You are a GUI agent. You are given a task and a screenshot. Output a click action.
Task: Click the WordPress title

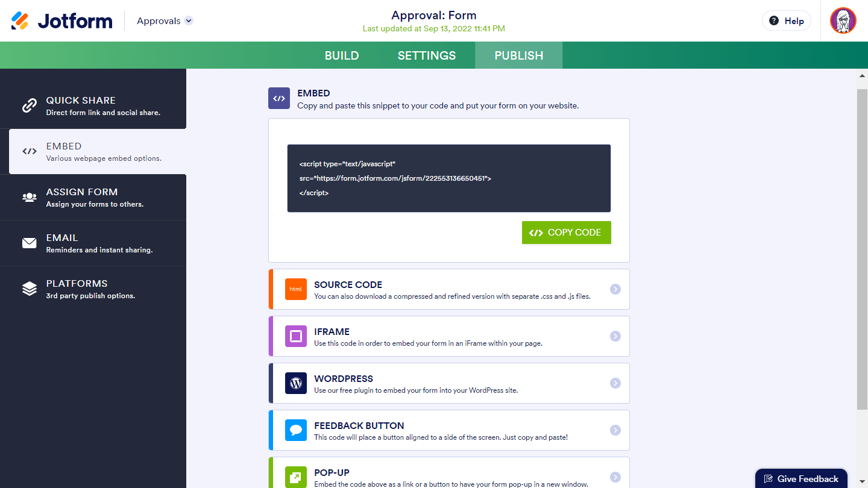344,378
